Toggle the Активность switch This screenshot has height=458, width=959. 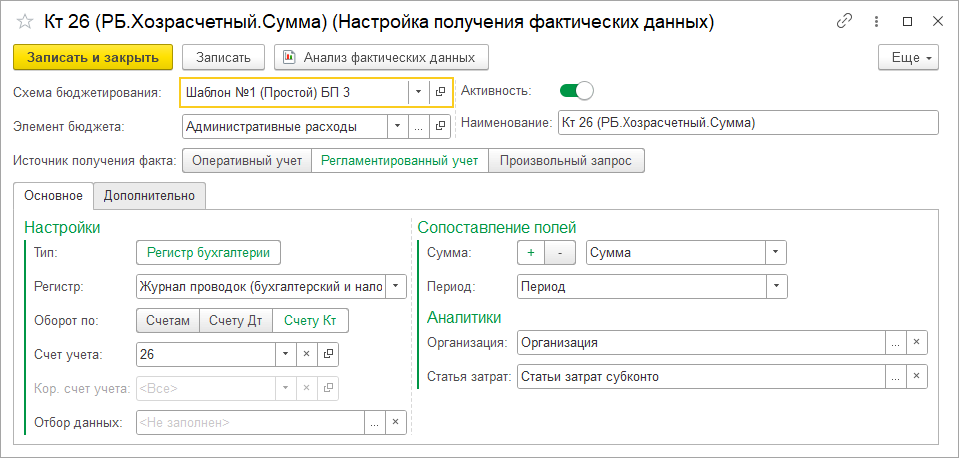click(x=576, y=91)
